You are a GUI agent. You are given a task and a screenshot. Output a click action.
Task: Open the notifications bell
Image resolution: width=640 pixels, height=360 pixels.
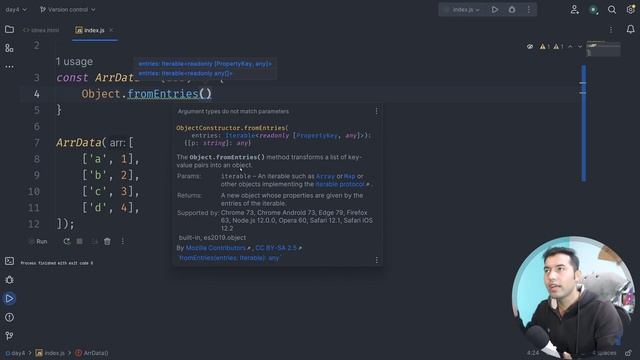[x=631, y=29]
